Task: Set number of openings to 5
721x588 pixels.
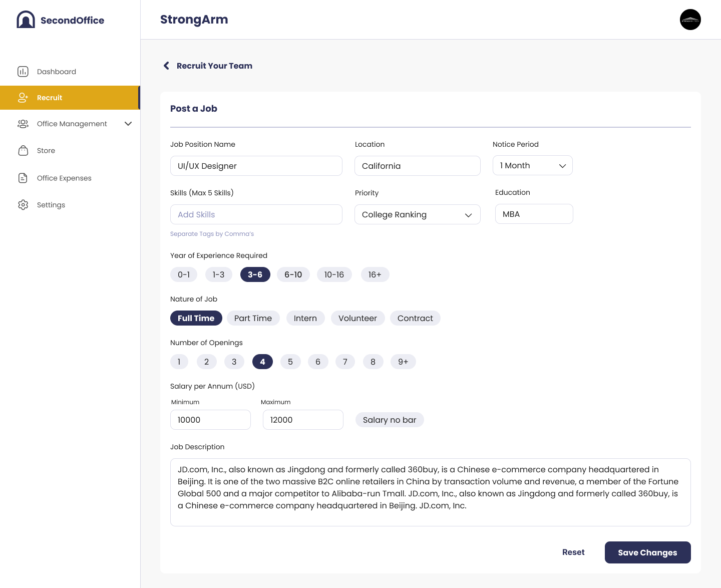Action: [x=290, y=362]
